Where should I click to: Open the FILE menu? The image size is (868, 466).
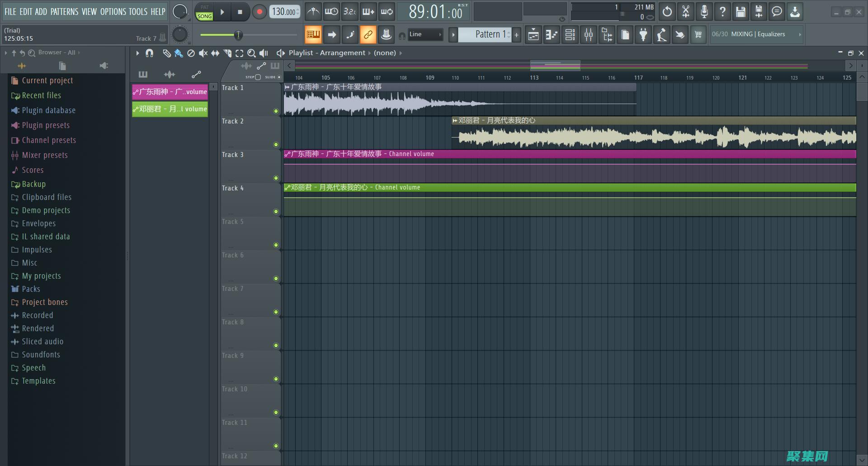[x=10, y=12]
